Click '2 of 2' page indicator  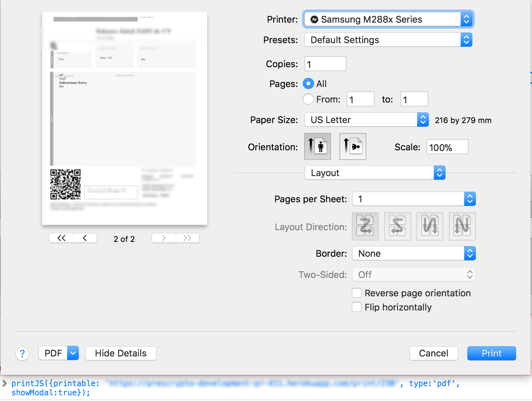pos(124,239)
